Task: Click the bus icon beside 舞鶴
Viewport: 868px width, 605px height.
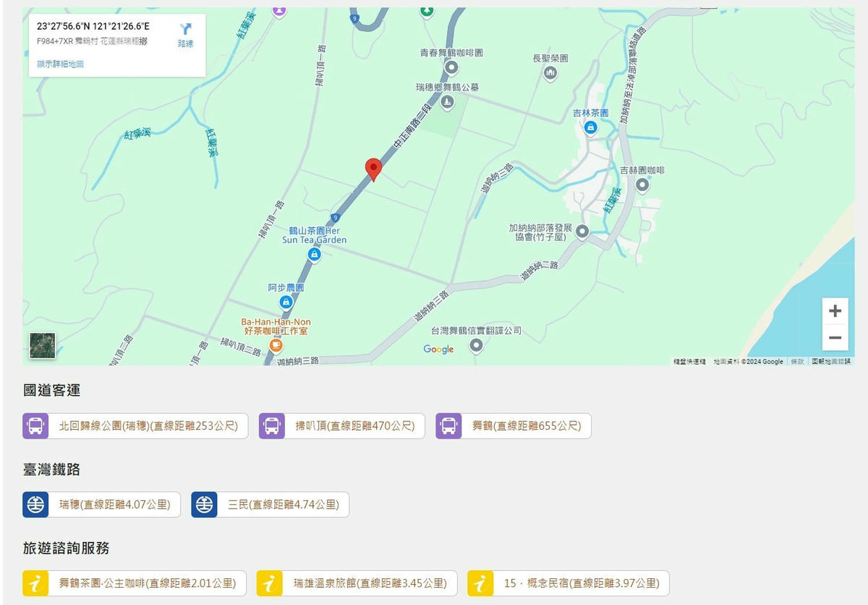Action: pos(448,426)
